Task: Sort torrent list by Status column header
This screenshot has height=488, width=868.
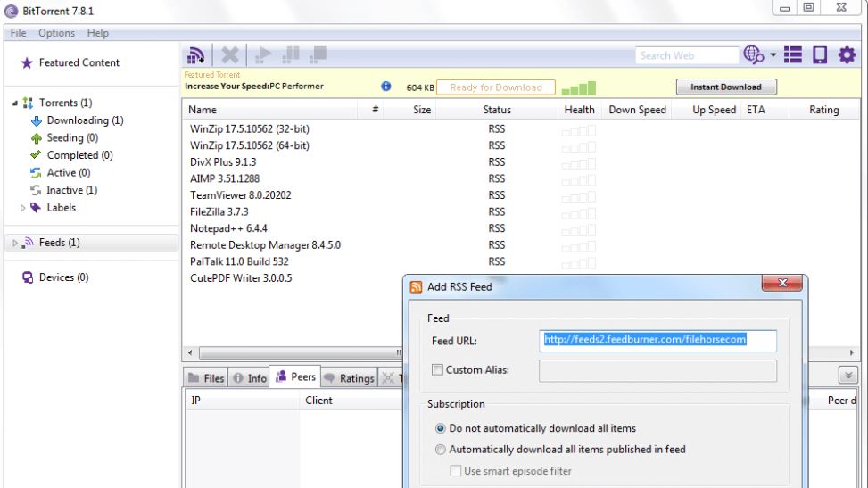Action: [497, 110]
